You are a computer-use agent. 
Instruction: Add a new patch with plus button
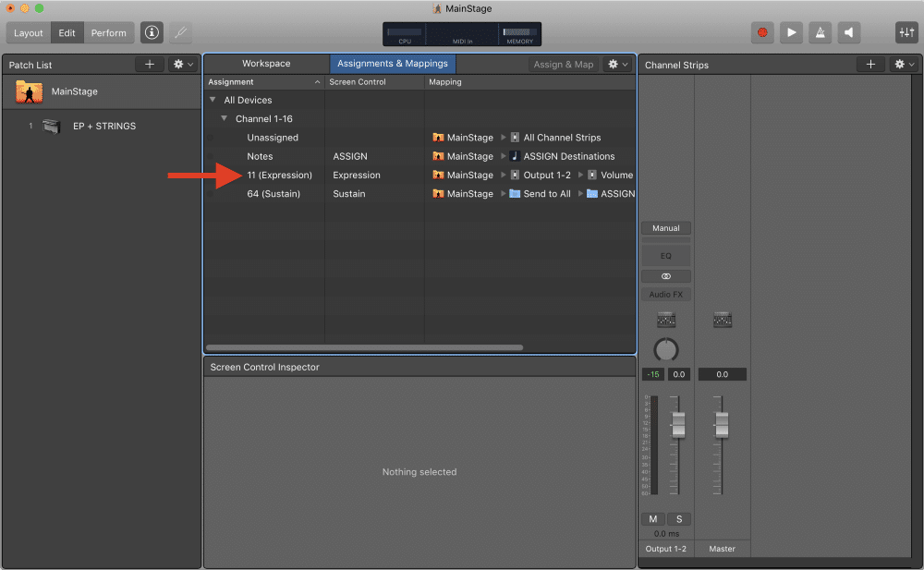pos(150,65)
